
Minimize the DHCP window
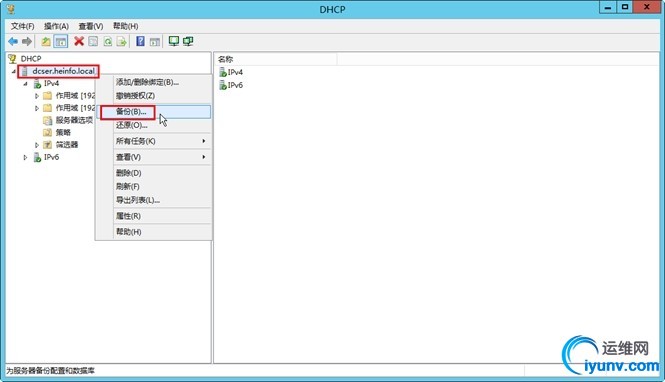pos(608,7)
